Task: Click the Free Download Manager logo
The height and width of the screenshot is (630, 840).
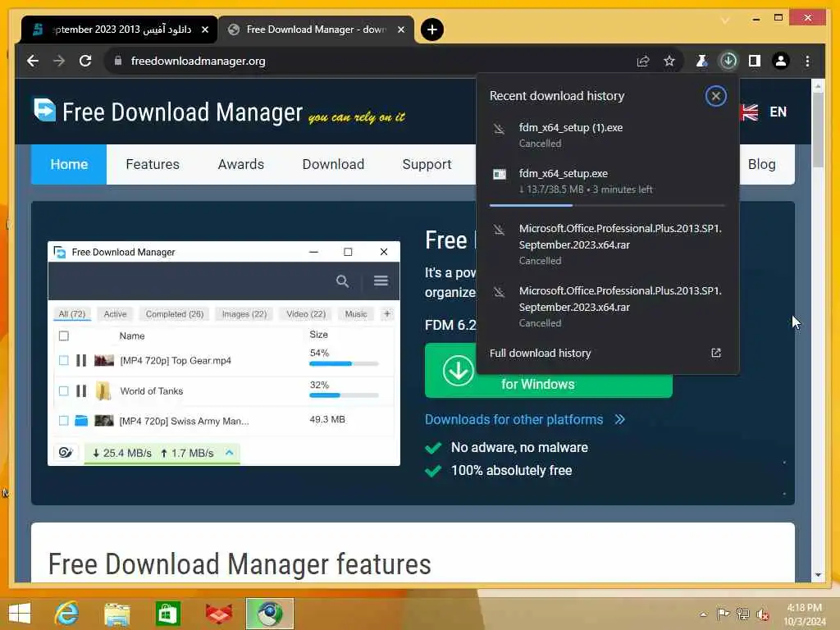Action: [167, 111]
